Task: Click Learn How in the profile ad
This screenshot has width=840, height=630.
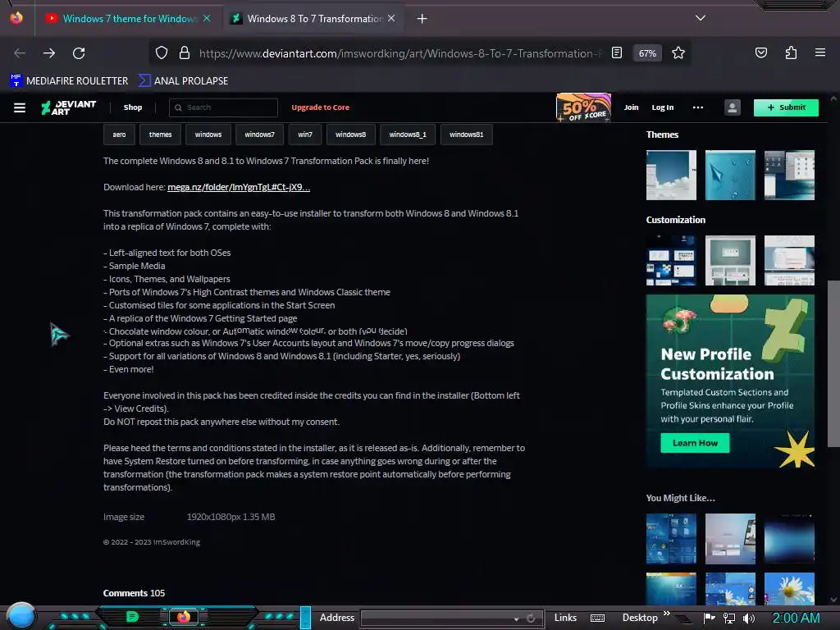Action: [x=695, y=443]
